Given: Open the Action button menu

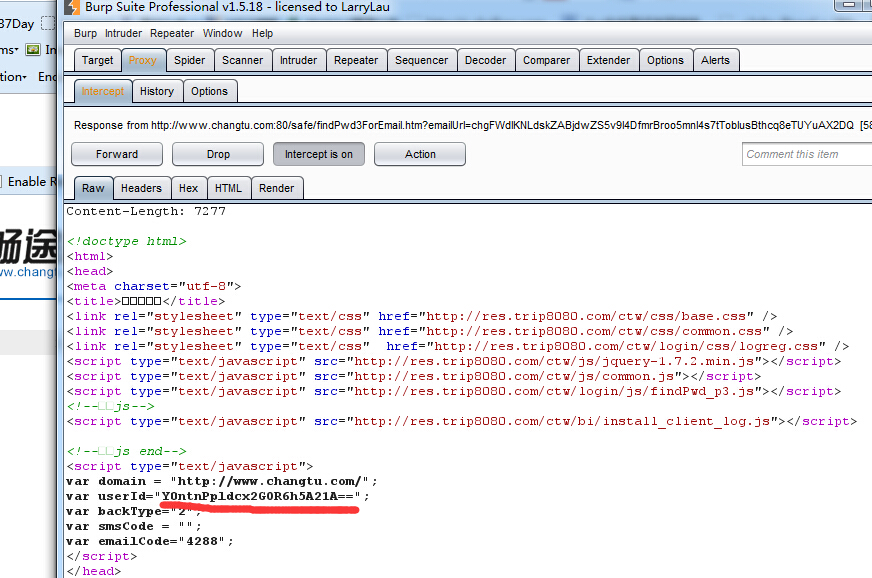Looking at the screenshot, I should click(x=420, y=154).
